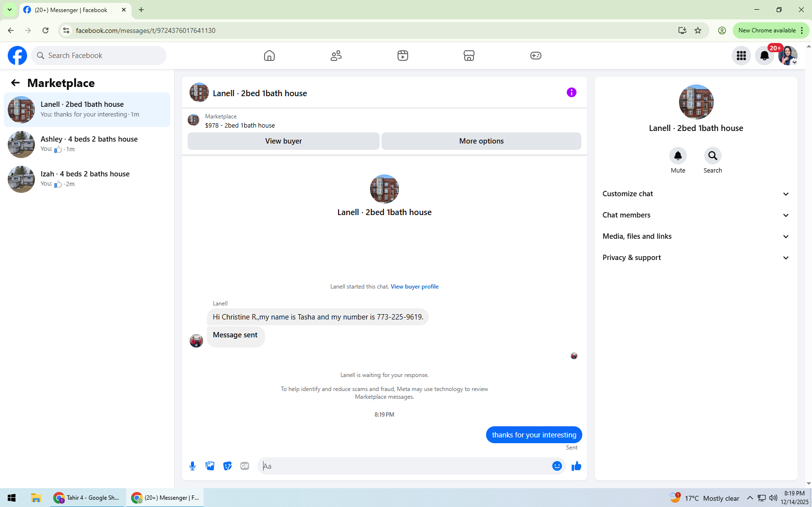Choose a GIF in the composer
This screenshot has width=812, height=507.
pyautogui.click(x=245, y=466)
